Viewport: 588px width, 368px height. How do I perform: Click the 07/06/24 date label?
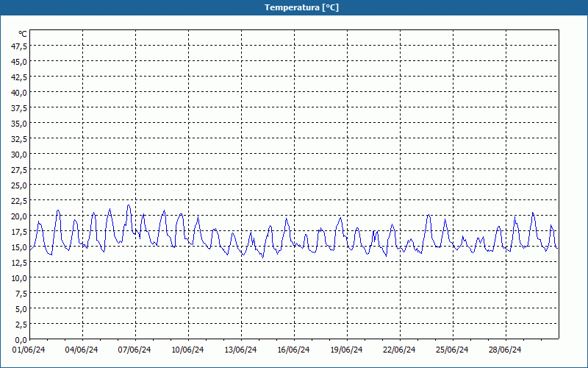tap(135, 350)
